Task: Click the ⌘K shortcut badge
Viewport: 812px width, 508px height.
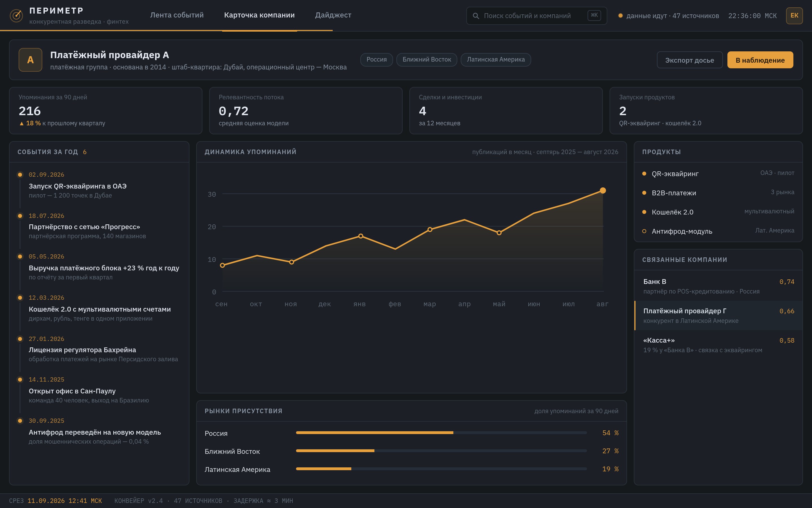Action: 594,16
